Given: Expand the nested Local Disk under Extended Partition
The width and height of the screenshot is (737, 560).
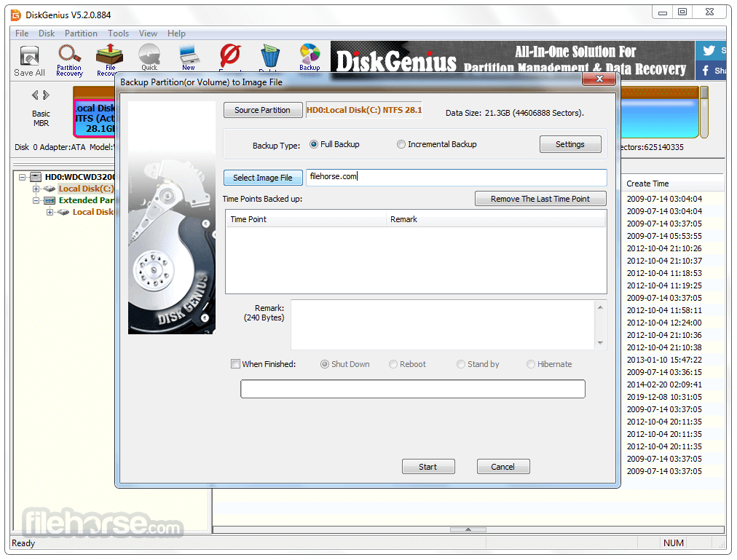Looking at the screenshot, I should tap(50, 213).
